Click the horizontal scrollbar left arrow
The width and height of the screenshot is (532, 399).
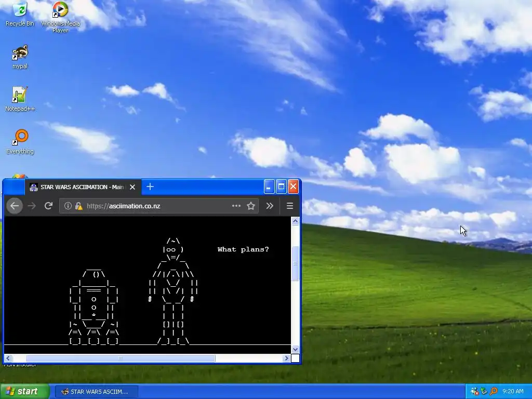pos(8,358)
